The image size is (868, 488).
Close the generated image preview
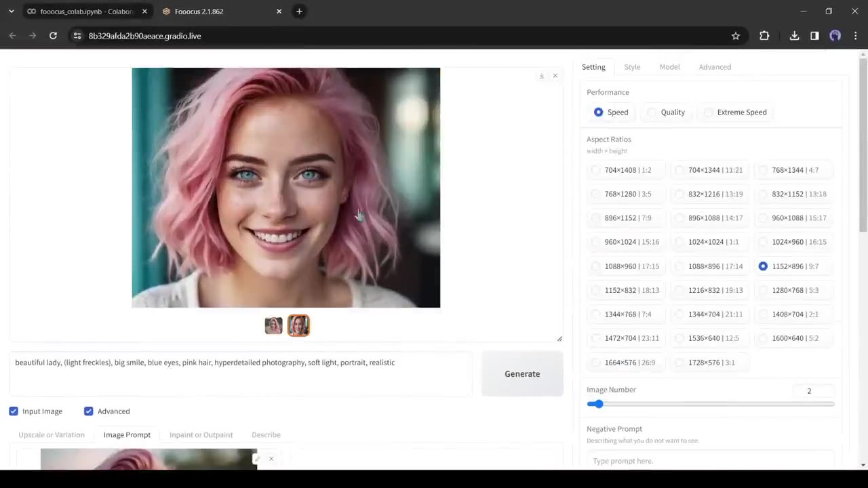click(555, 76)
